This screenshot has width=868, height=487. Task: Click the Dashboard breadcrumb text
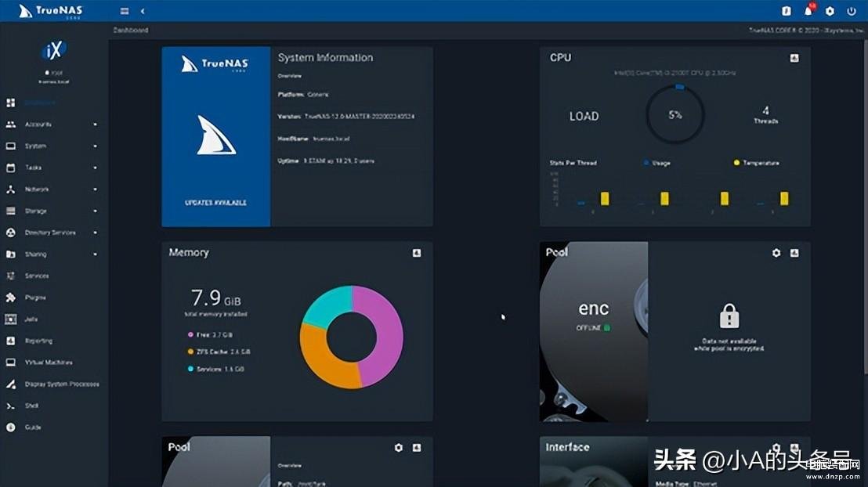pos(131,30)
